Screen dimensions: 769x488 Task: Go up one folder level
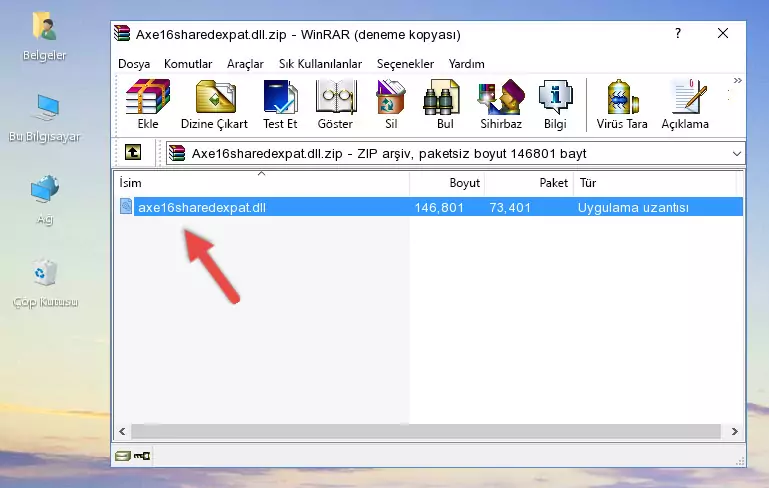pos(133,153)
